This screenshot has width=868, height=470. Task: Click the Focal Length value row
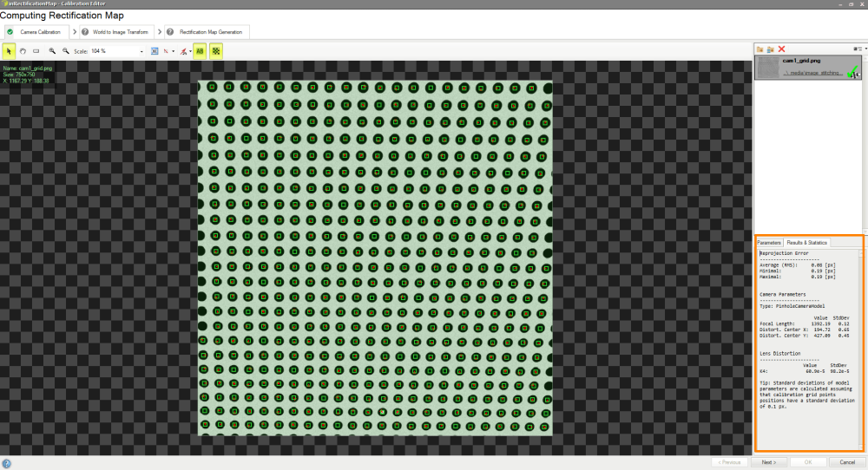point(805,324)
